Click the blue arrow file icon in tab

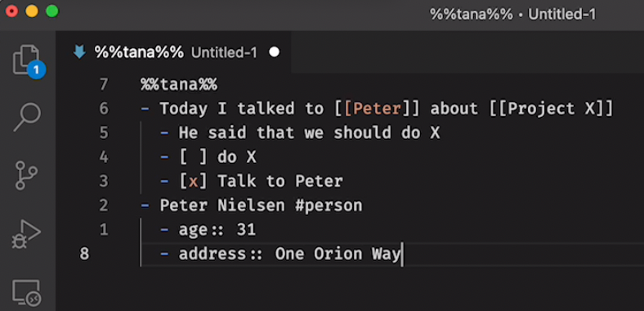(79, 52)
